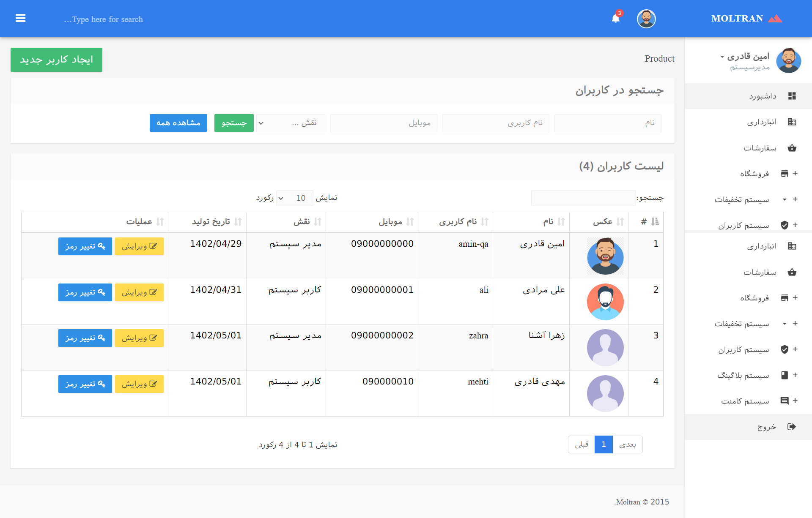Click the logout arrow icon in sidebar

pos(792,427)
